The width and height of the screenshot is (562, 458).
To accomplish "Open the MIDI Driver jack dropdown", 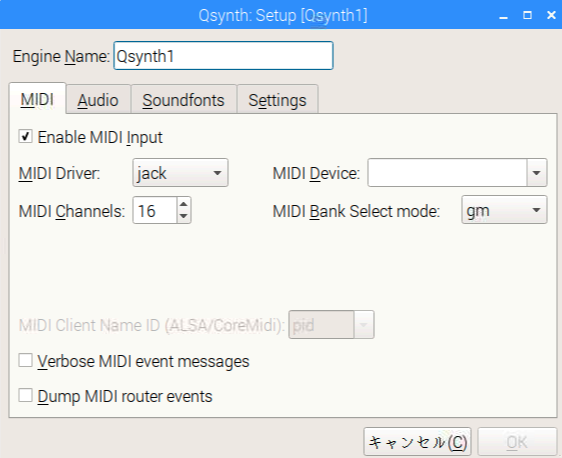I will 180,173.
